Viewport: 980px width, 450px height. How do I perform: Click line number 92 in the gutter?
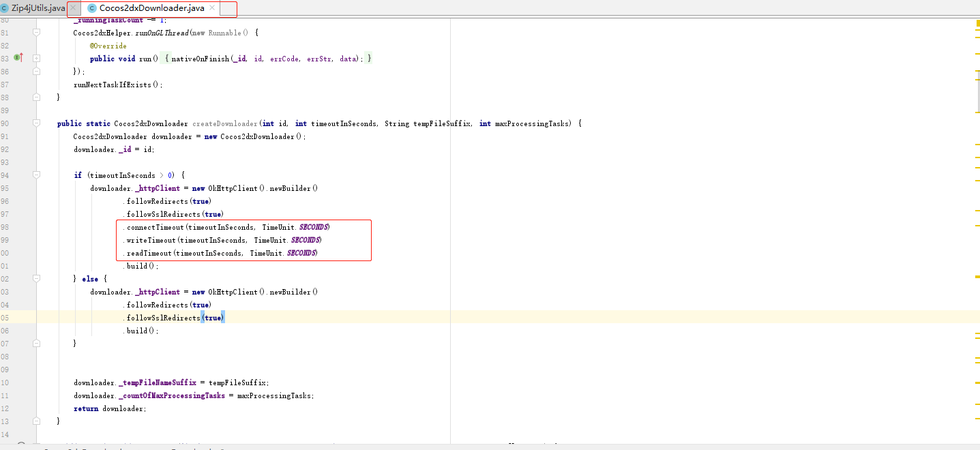coord(5,149)
